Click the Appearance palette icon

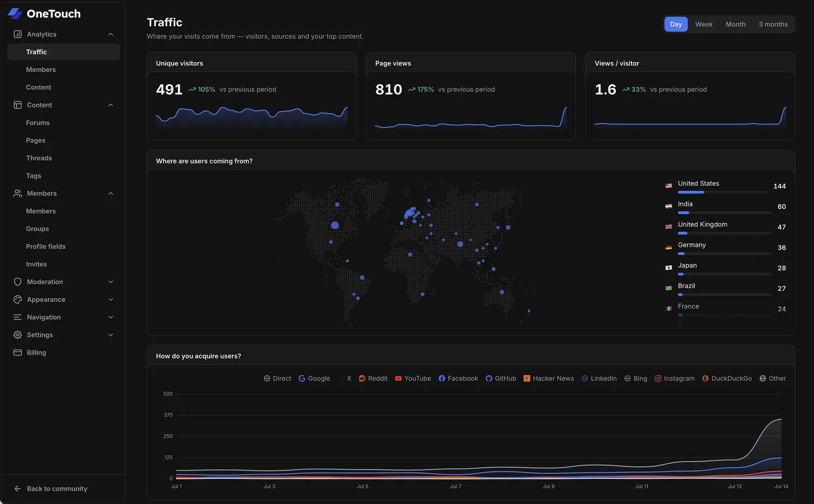coord(18,299)
